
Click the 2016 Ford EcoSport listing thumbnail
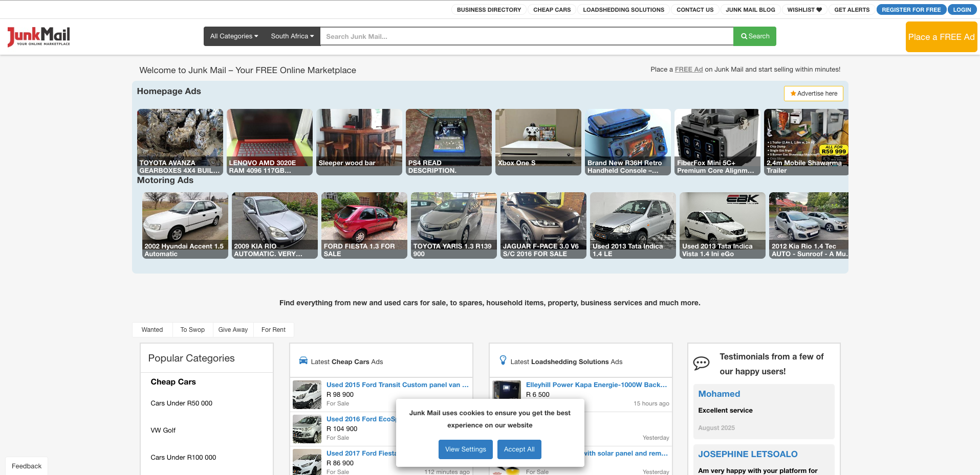(x=307, y=429)
